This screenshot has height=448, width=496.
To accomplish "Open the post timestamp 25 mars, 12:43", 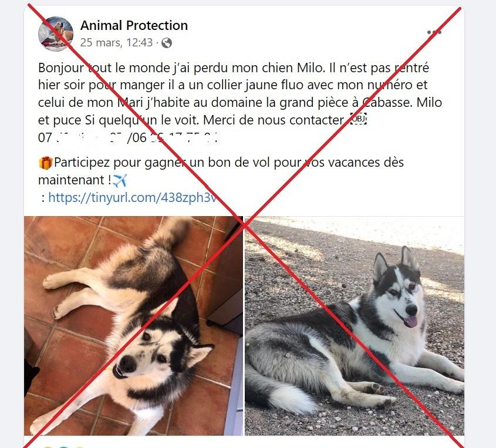I will [116, 42].
